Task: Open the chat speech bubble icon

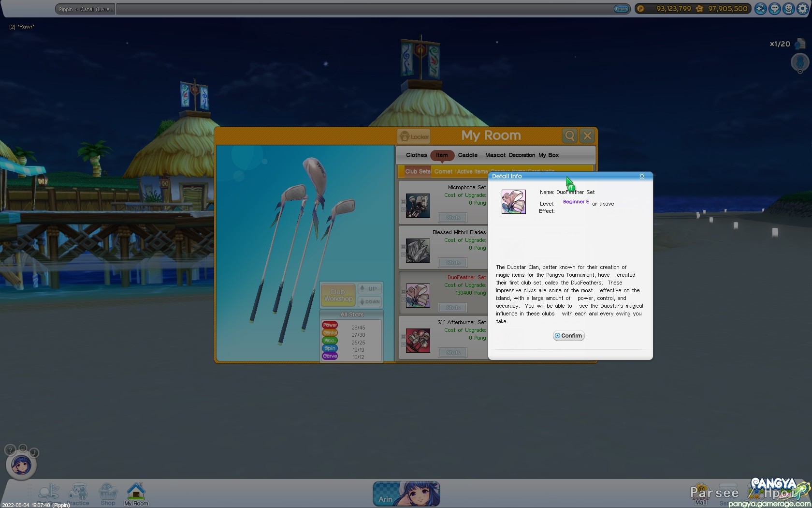Action: tap(774, 9)
